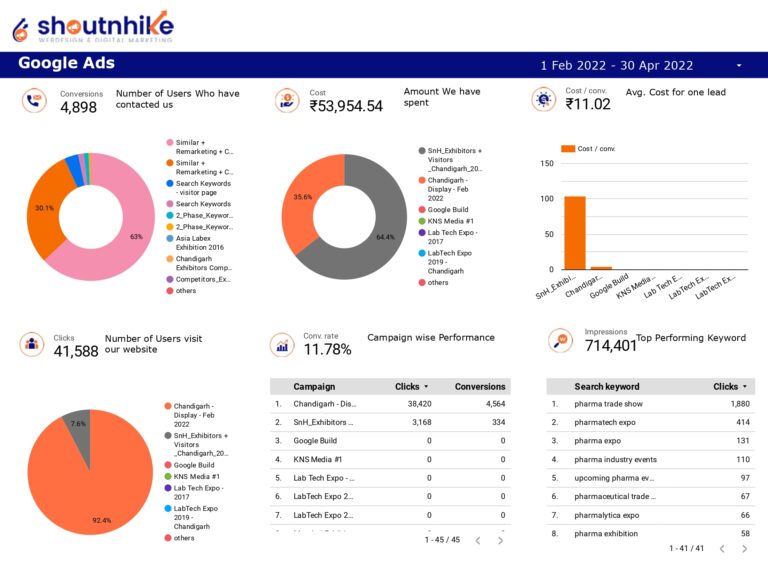The image size is (768, 576).
Task: Click the Search keyword column header
Action: tap(606, 386)
